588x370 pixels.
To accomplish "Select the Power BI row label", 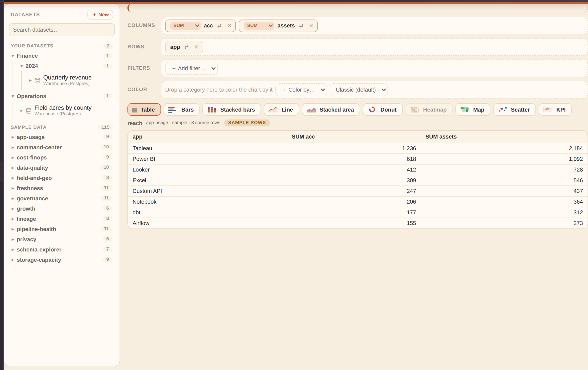I will coord(144,159).
